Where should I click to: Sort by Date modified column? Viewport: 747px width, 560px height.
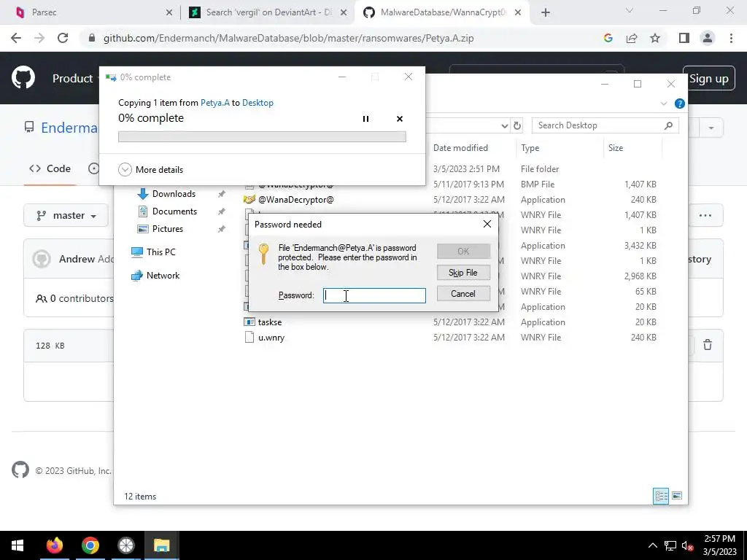pos(460,147)
